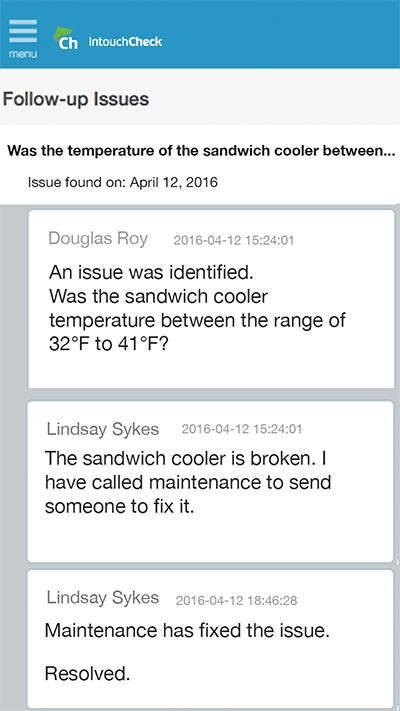Click the 18:46:28 timestamp on last comment
The height and width of the screenshot is (711, 400).
point(236,601)
